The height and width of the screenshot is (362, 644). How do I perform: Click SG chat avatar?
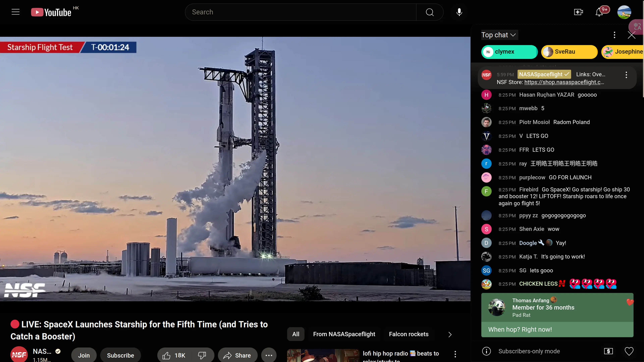point(486,270)
